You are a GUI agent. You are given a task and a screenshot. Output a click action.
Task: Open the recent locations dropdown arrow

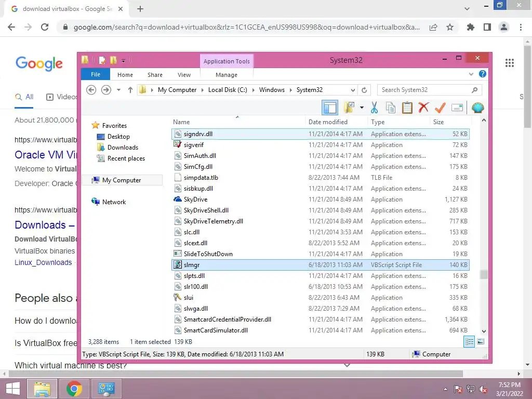tap(118, 90)
